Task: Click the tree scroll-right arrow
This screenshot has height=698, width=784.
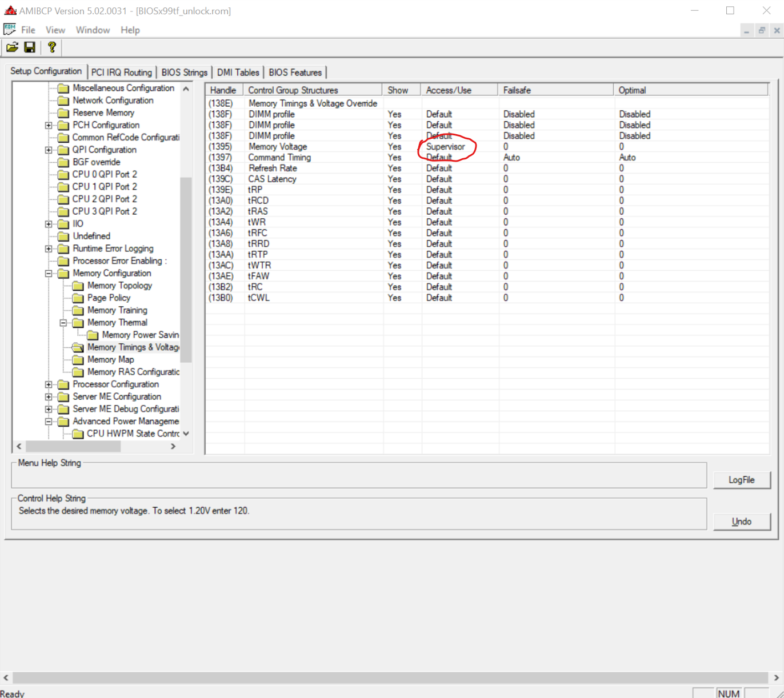Action: point(173,446)
